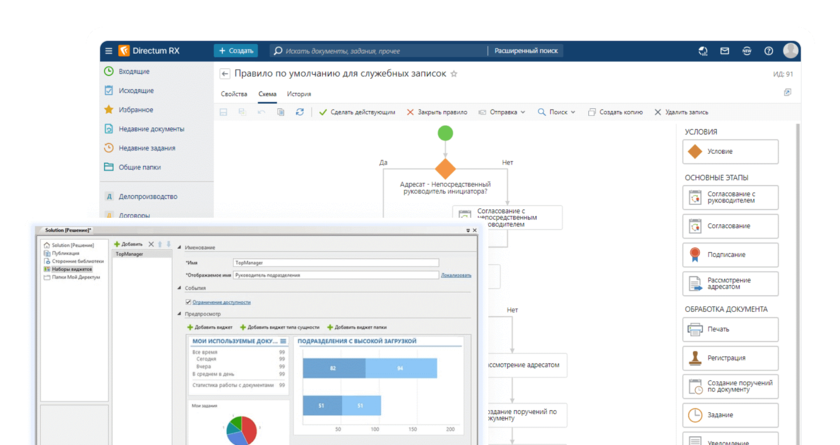Select the Условие diamond block in palette
This screenshot has height=445, width=840.
click(731, 151)
